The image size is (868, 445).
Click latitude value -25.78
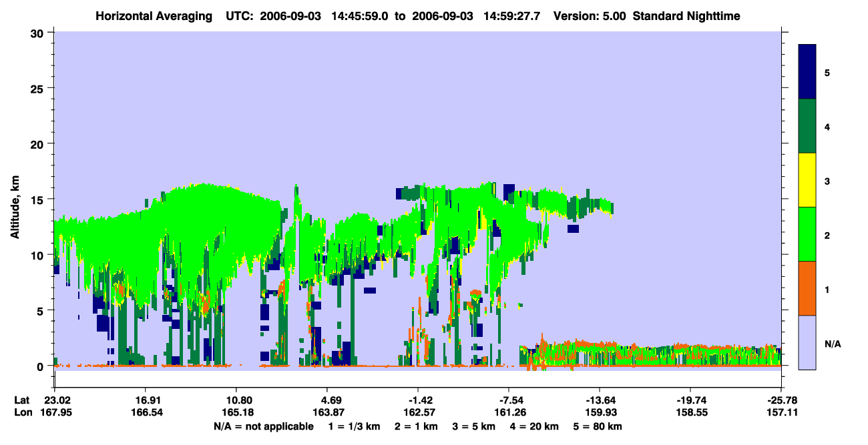pos(783,400)
